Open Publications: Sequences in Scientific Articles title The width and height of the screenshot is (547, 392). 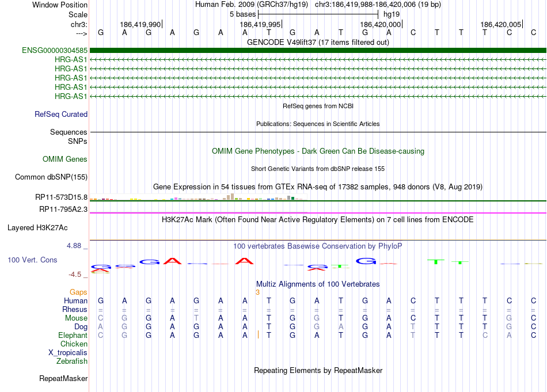(318, 124)
